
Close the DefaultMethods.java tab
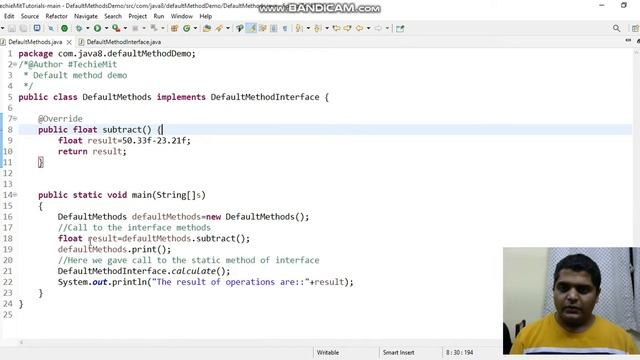tap(69, 42)
